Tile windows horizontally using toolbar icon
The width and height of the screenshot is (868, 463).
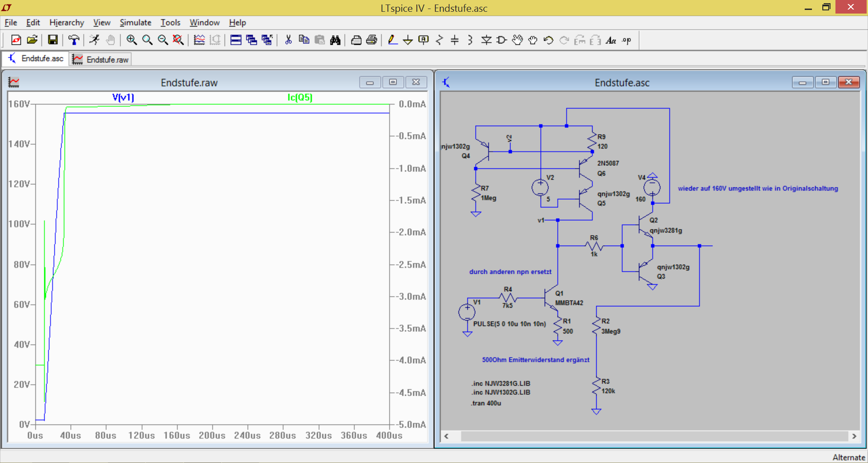tap(236, 40)
